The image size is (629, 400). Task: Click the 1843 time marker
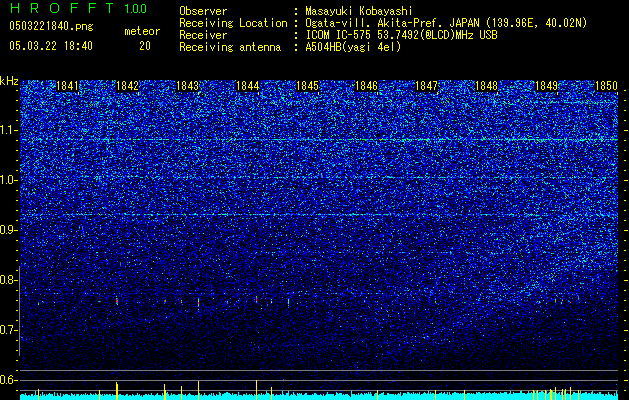[187, 86]
